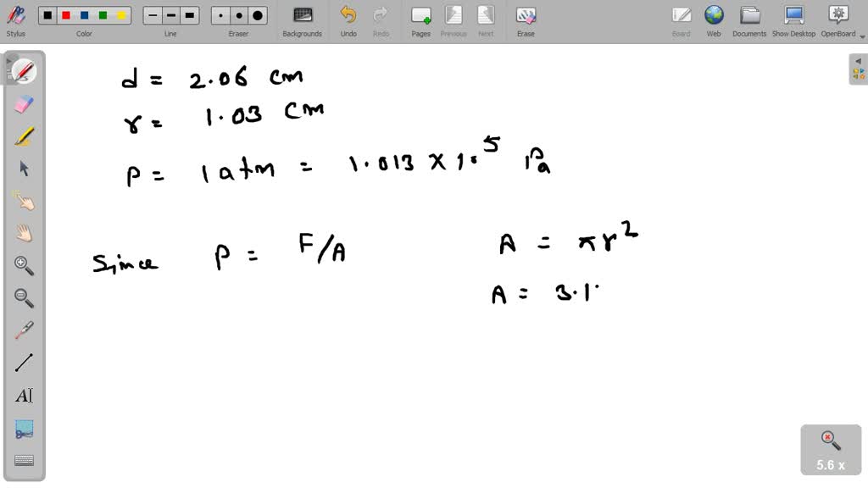Screen dimensions: 868x488
Task: Open the OpenBoard settings menu
Action: [x=838, y=21]
